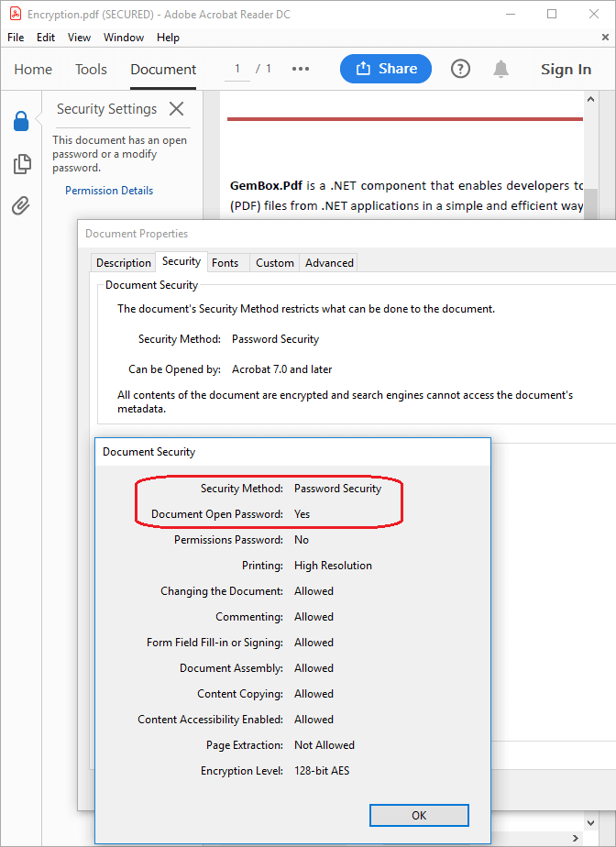Click the Share button
The height and width of the screenshot is (847, 616).
click(x=386, y=69)
